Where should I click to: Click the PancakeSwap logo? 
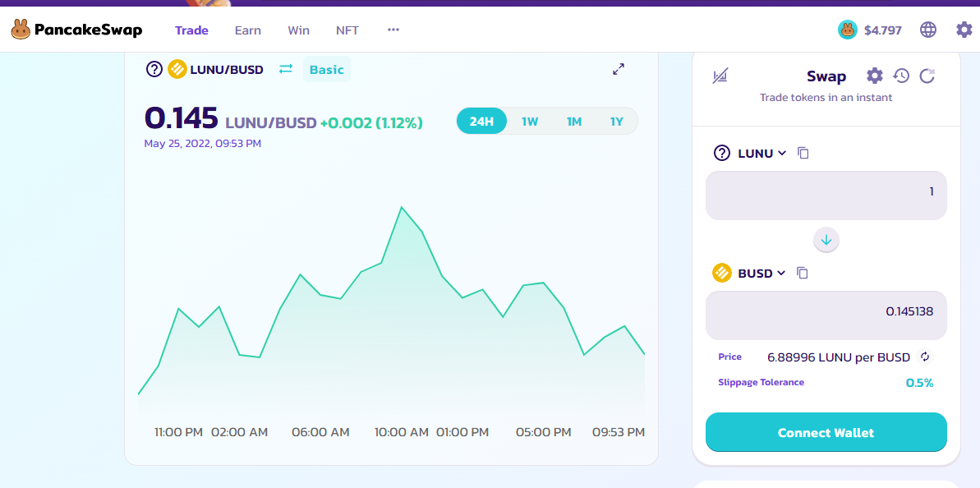(76, 30)
